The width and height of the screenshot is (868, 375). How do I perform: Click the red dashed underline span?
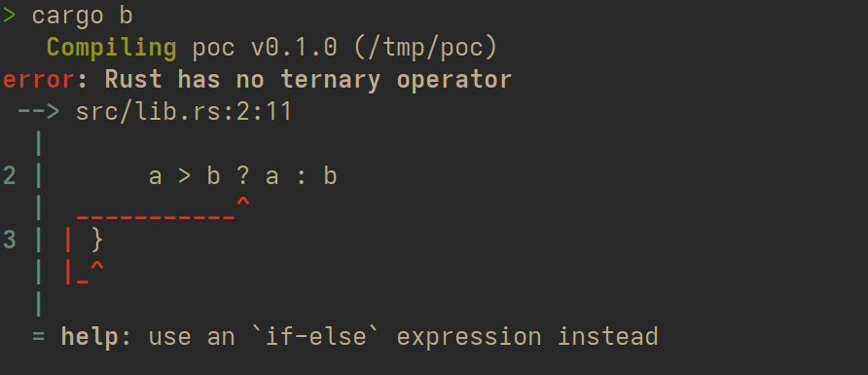pos(156,216)
